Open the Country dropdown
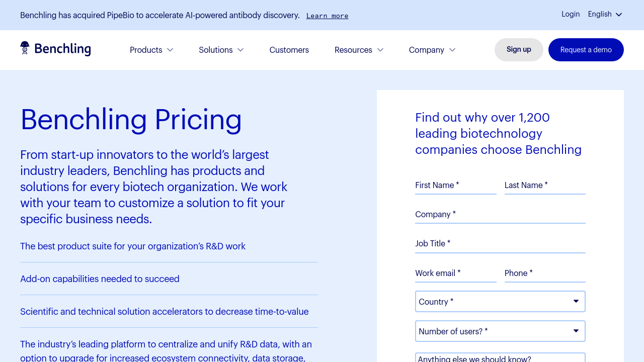The height and width of the screenshot is (362, 644). pos(500,302)
